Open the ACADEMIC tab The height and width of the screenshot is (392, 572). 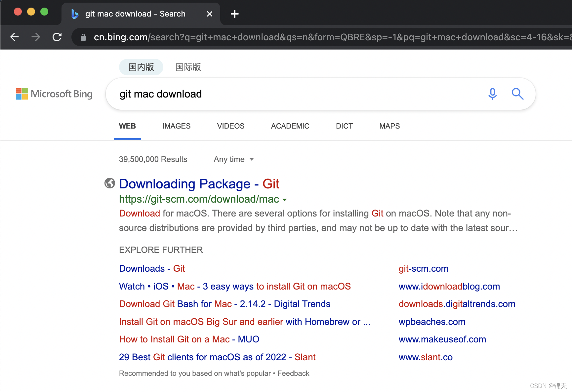click(290, 126)
